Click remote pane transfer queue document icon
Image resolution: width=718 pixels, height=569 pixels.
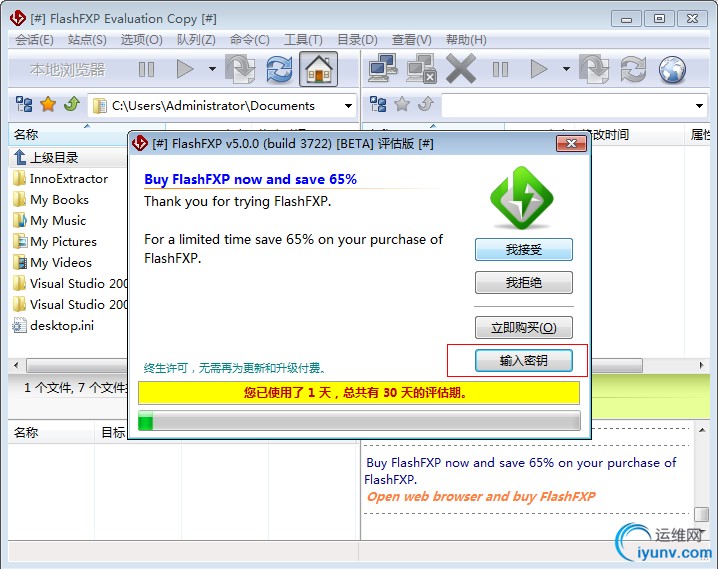point(594,69)
